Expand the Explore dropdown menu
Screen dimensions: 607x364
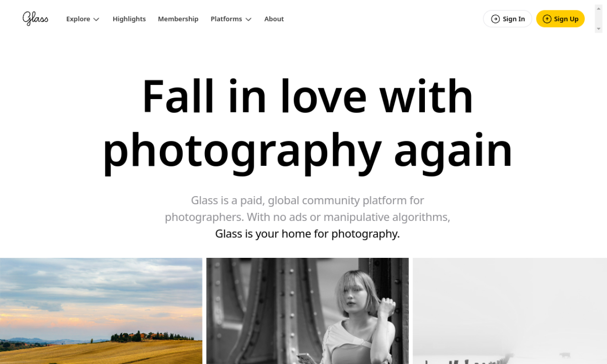pyautogui.click(x=83, y=19)
